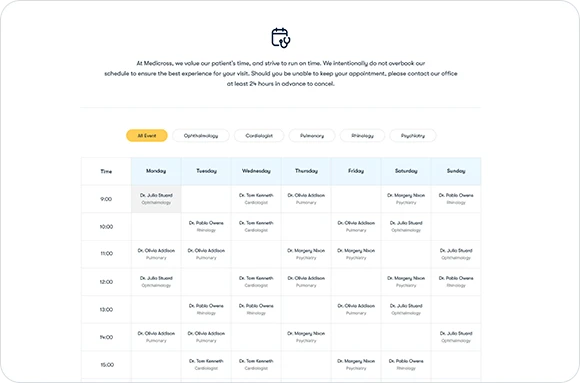Screen dimensions: 580x383
Task: Select the All Event filter
Action: pos(147,135)
